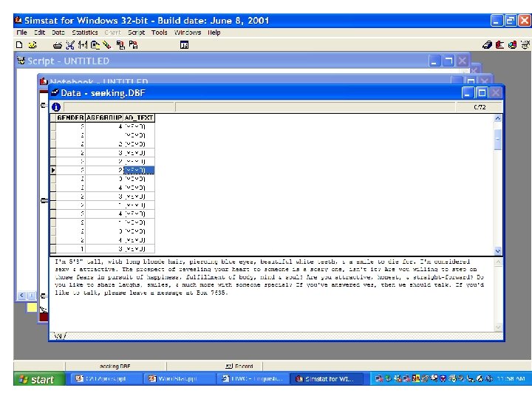Screen dimensions: 532x399
Task: Click the marker pen toolbar icon
Action: pyautogui.click(x=107, y=45)
